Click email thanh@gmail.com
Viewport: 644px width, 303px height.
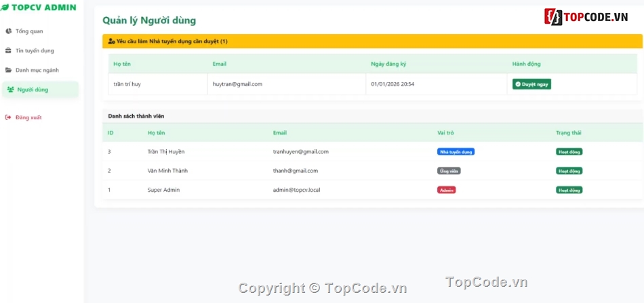(x=296, y=171)
